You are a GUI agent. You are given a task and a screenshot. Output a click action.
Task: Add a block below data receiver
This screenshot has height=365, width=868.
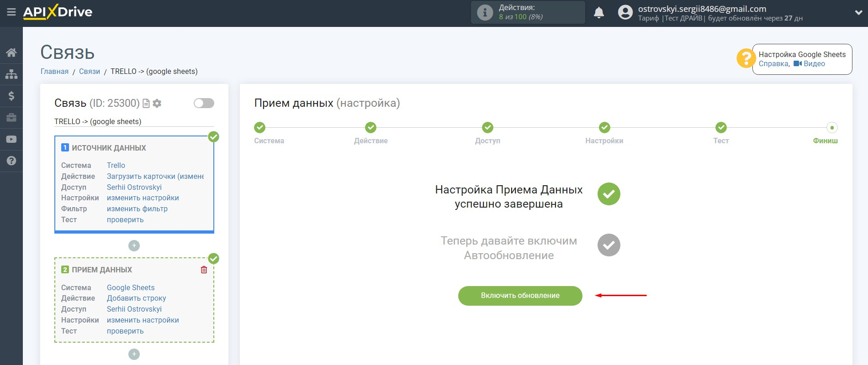tap(134, 354)
